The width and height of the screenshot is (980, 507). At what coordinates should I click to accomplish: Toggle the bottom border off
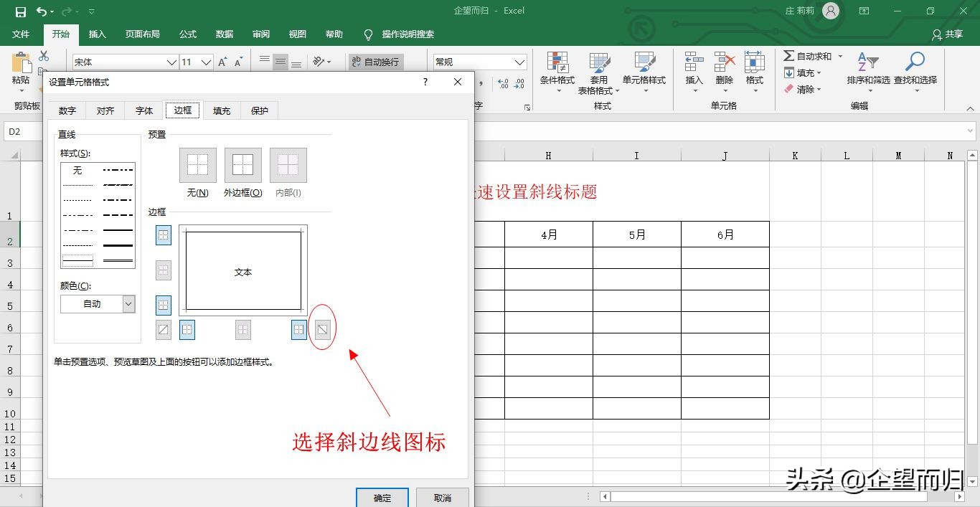[x=163, y=305]
